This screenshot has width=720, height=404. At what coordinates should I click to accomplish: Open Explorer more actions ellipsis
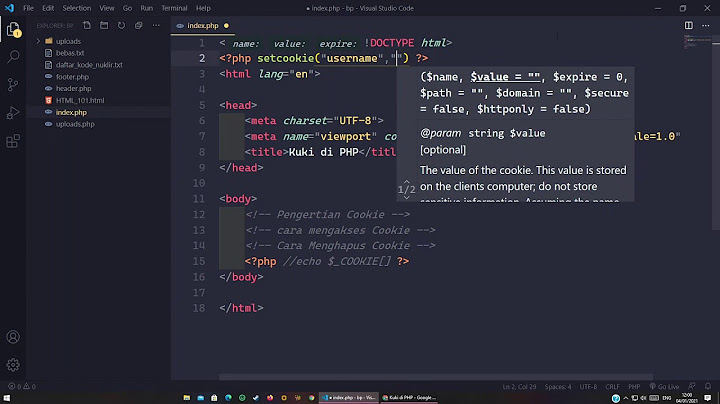[x=156, y=26]
